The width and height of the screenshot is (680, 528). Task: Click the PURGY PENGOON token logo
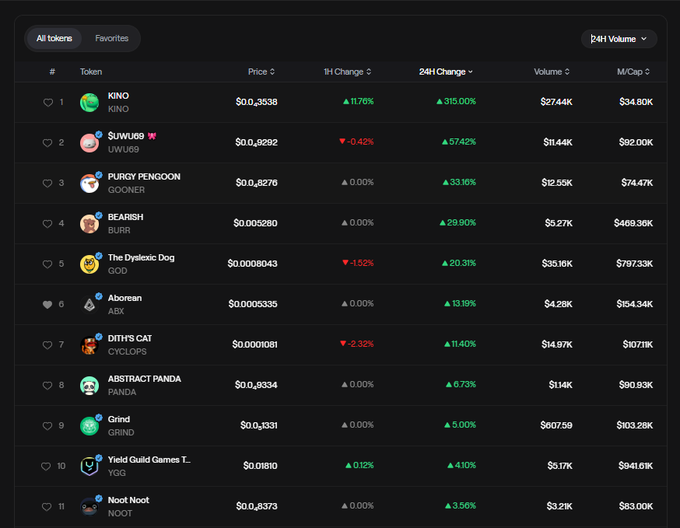(x=89, y=183)
